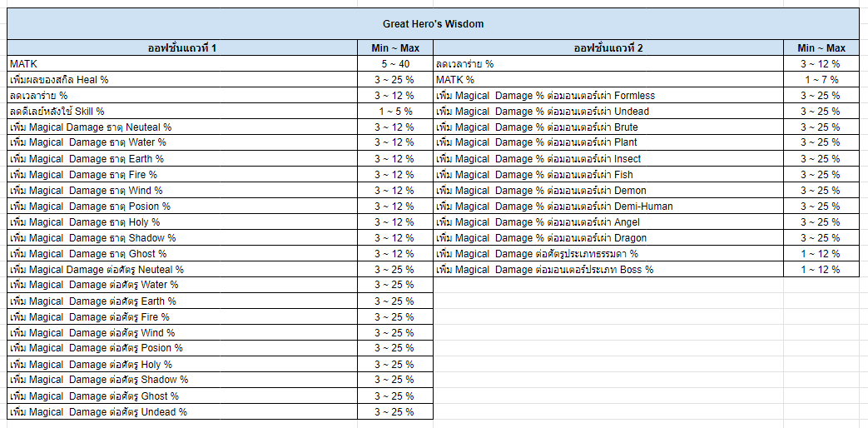
Task: Click the 'Magical Damage ธาตุ Shadow %' cell
Action: click(x=182, y=237)
